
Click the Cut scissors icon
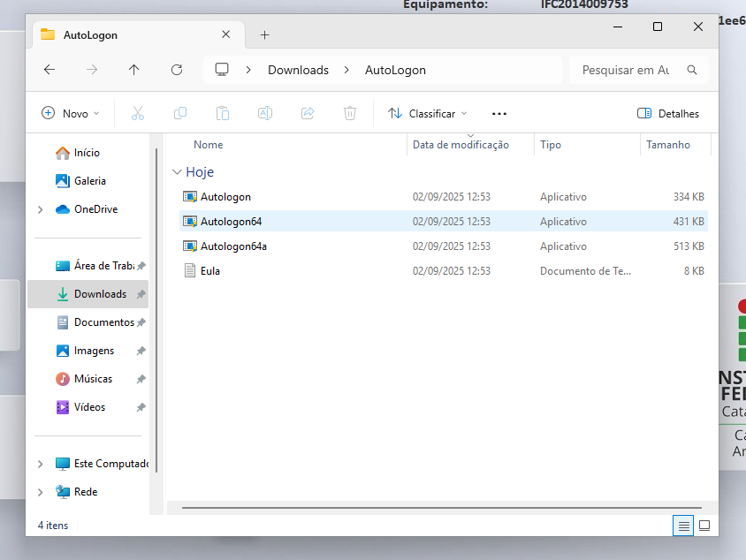(x=138, y=113)
